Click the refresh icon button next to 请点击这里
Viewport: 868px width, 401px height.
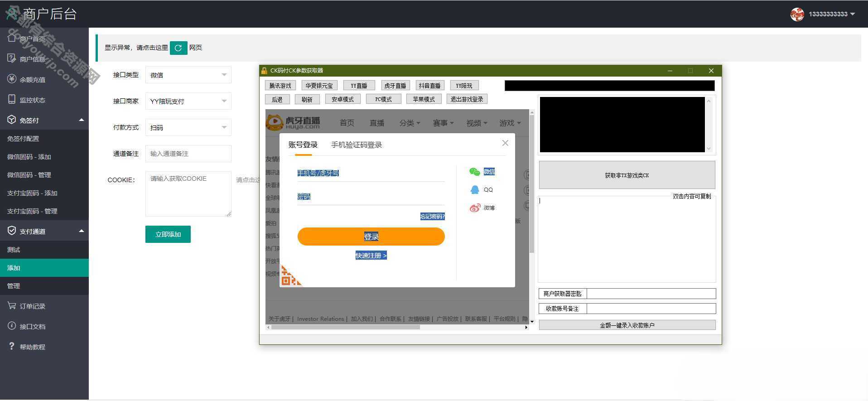coord(178,48)
